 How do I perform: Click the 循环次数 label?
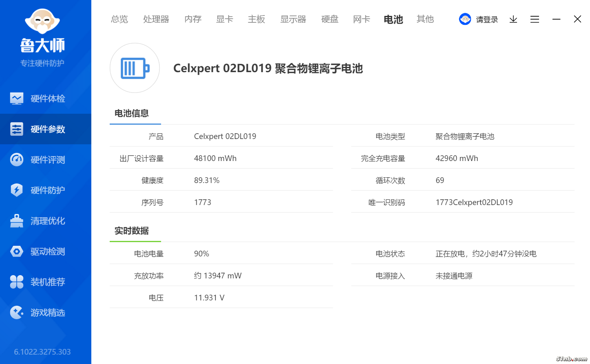(x=390, y=180)
